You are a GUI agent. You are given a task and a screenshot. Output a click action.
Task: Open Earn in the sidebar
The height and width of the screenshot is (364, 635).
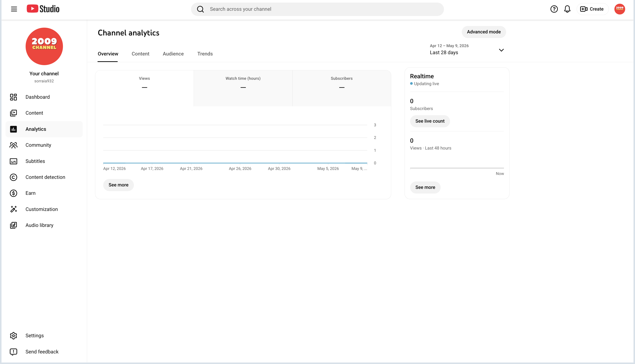pyautogui.click(x=44, y=193)
